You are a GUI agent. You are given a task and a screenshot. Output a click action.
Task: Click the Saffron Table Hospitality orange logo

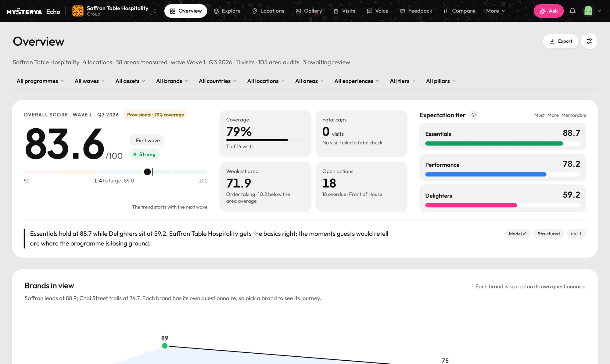click(x=78, y=11)
